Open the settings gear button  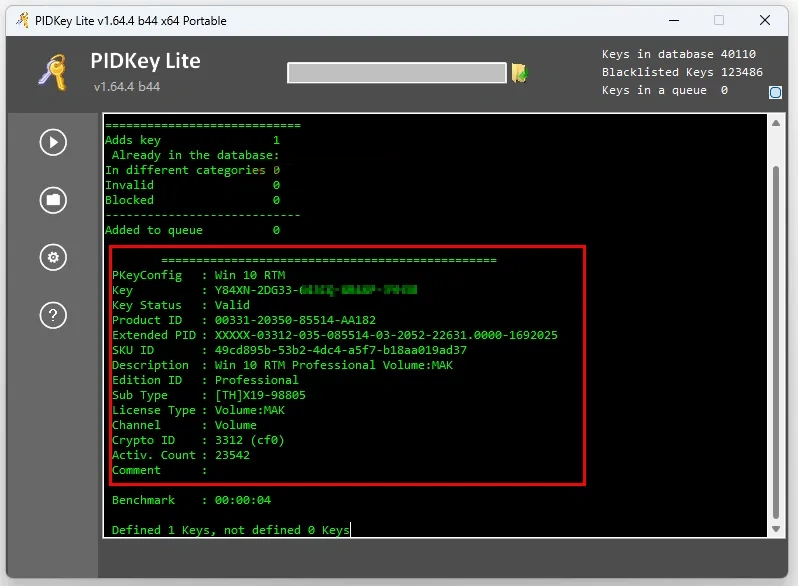[53, 258]
